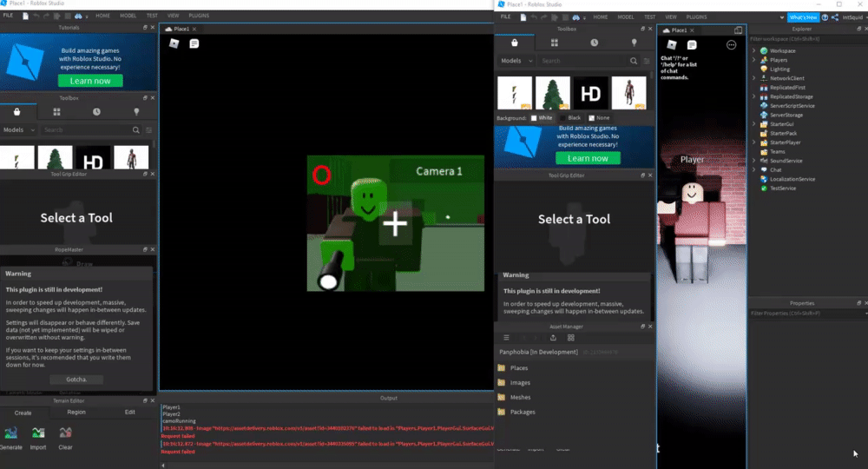Expand ReplicatedStorage in Explorer
Viewport: 868px width, 469px height.
click(753, 96)
